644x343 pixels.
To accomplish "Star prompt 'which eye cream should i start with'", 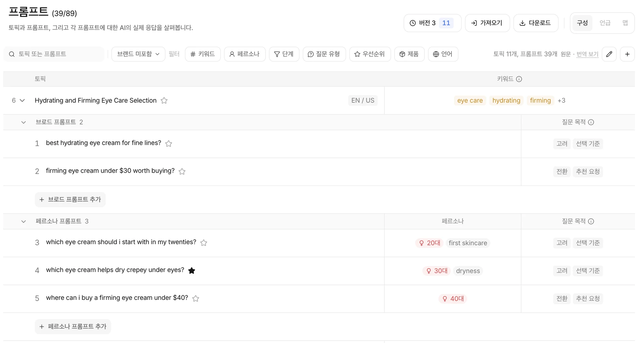I will 204,243.
